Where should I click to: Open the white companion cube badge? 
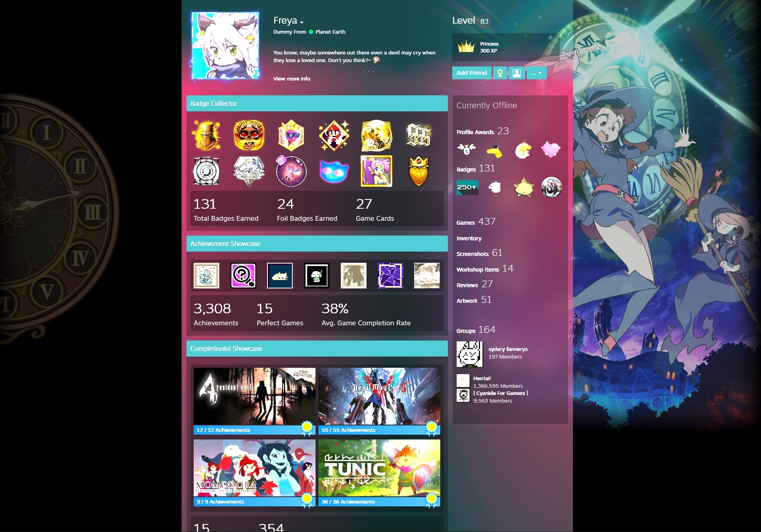(206, 171)
